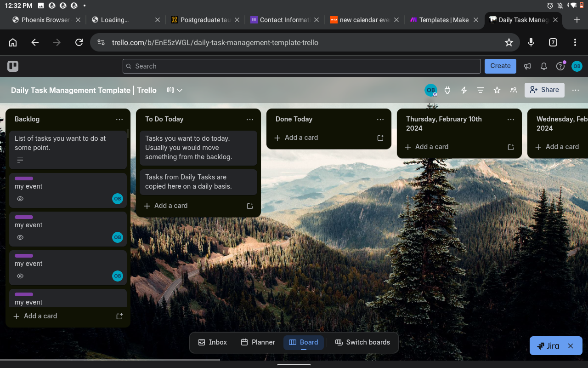Open the Inbox from bottom navigation
This screenshot has width=588, height=368.
click(212, 342)
